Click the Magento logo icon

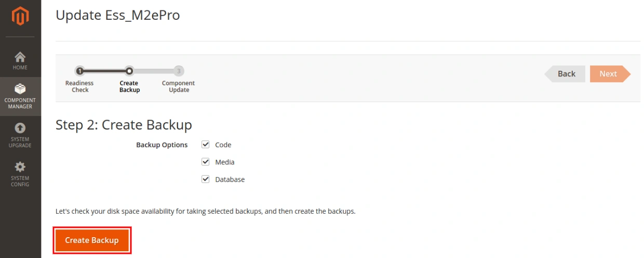(x=20, y=16)
